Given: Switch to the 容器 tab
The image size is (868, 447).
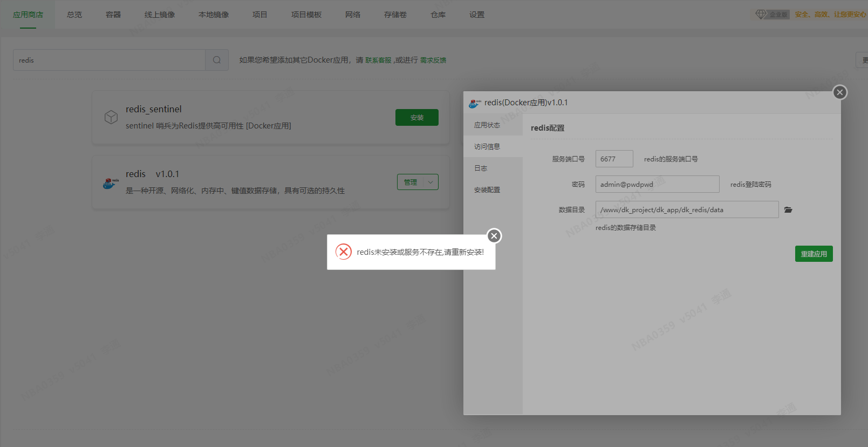Looking at the screenshot, I should [113, 15].
